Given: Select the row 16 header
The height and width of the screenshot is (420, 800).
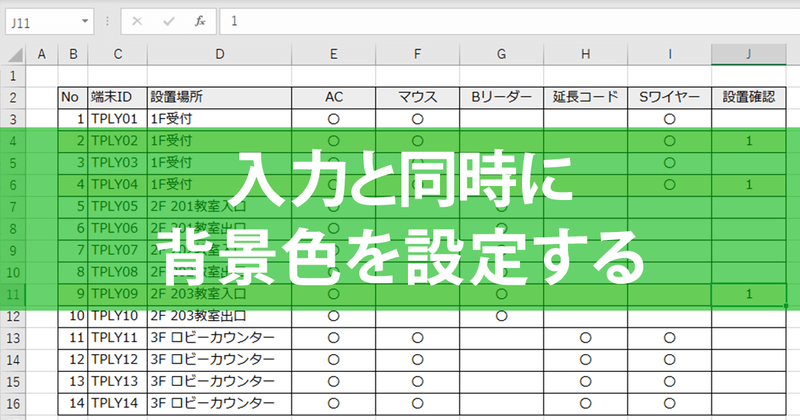Looking at the screenshot, I should tap(13, 404).
